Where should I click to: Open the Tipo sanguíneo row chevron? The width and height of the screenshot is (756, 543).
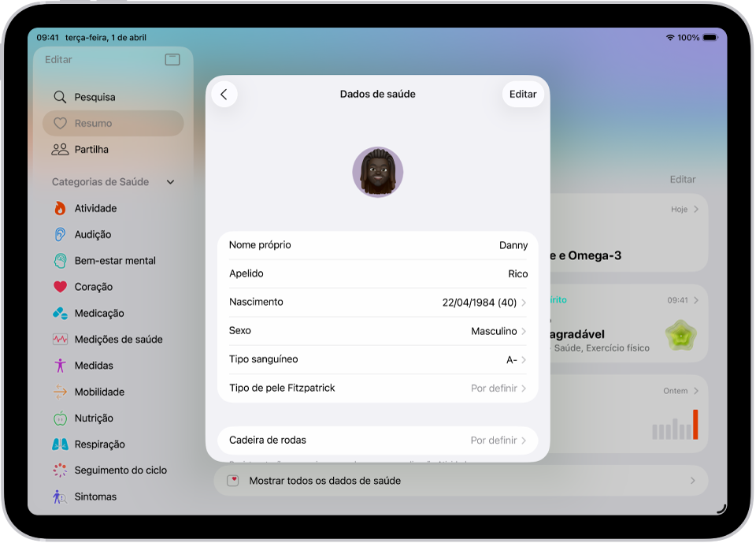(524, 359)
